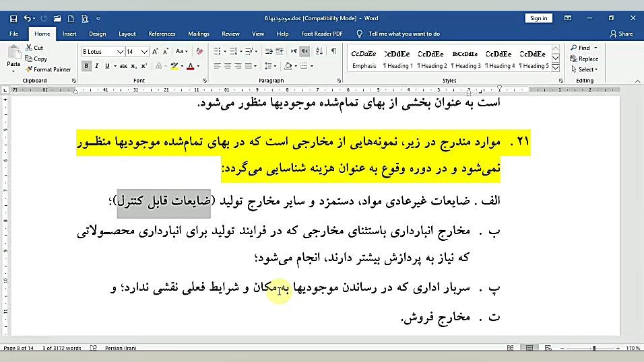644x362 pixels.
Task: Click the Tell me what you want search box
Action: point(404,34)
